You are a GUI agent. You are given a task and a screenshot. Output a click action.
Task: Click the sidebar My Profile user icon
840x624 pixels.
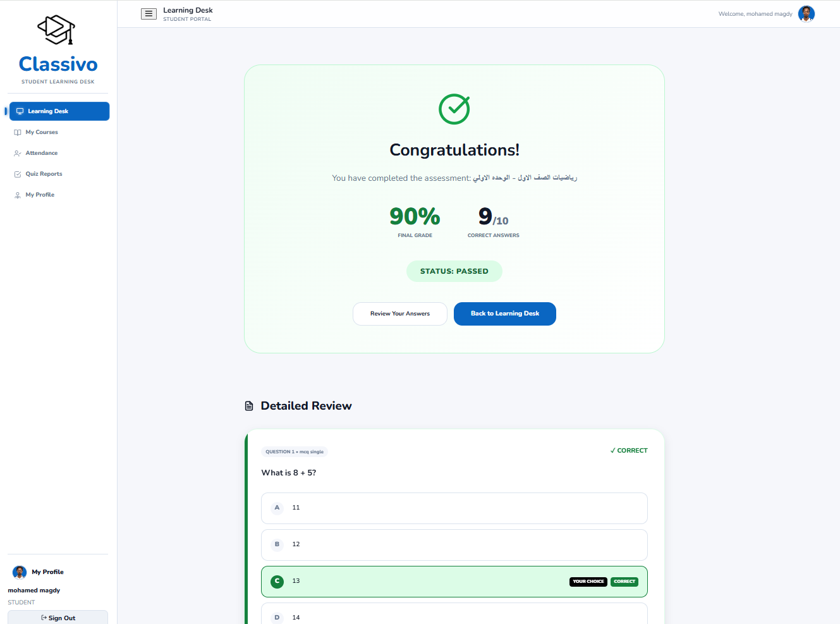(x=18, y=195)
